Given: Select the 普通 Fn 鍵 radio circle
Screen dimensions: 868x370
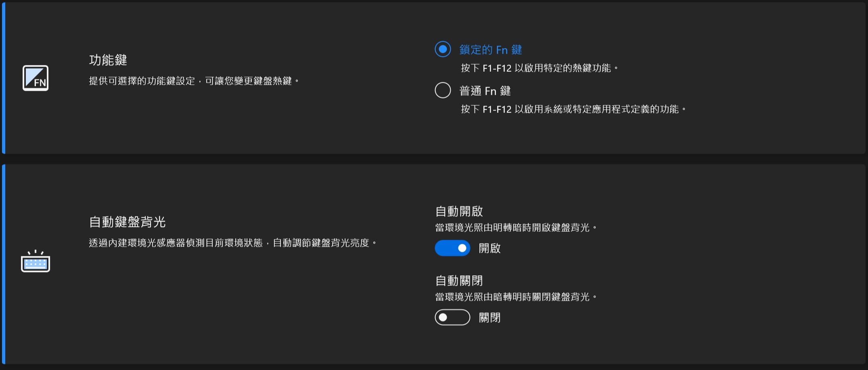Looking at the screenshot, I should [x=443, y=90].
